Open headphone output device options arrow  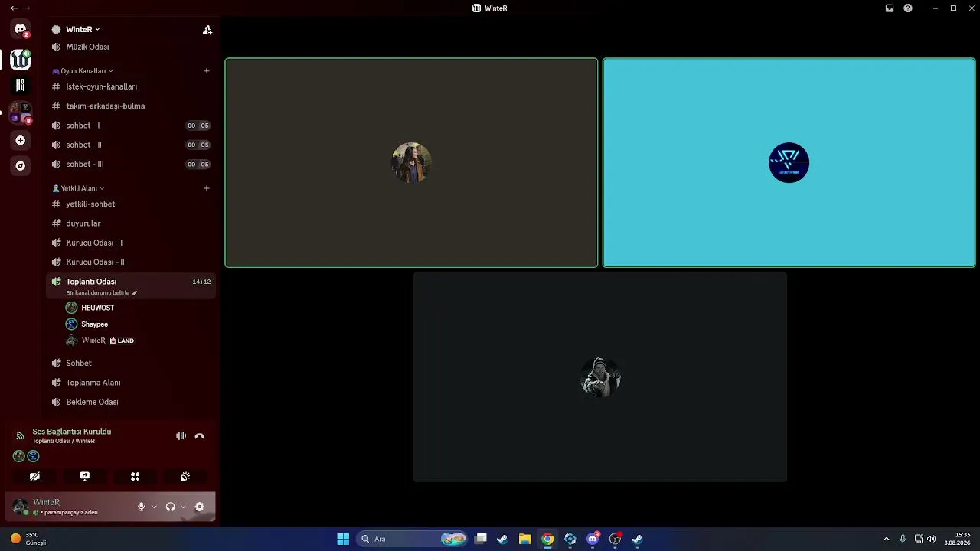pos(183,507)
